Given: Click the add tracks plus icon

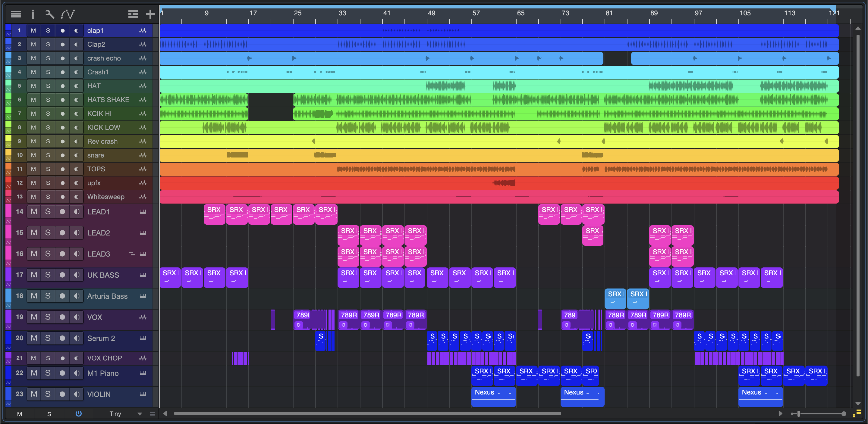Looking at the screenshot, I should 150,14.
